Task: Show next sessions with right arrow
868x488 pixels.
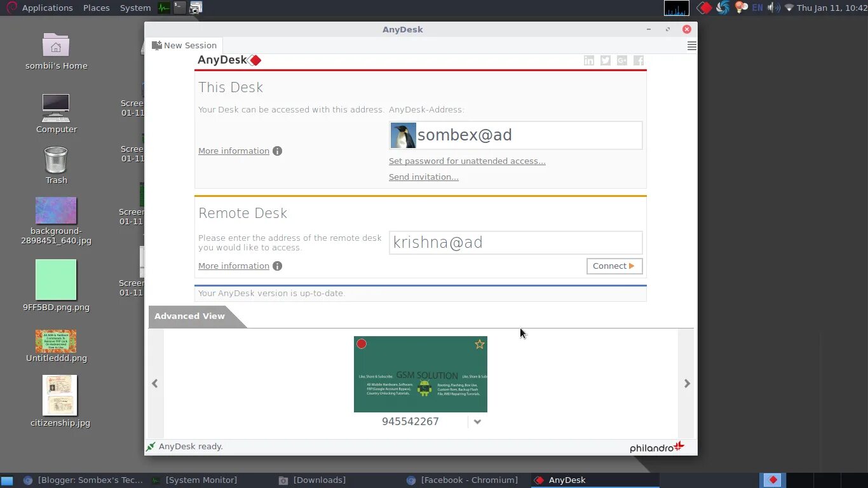Action: [687, 383]
